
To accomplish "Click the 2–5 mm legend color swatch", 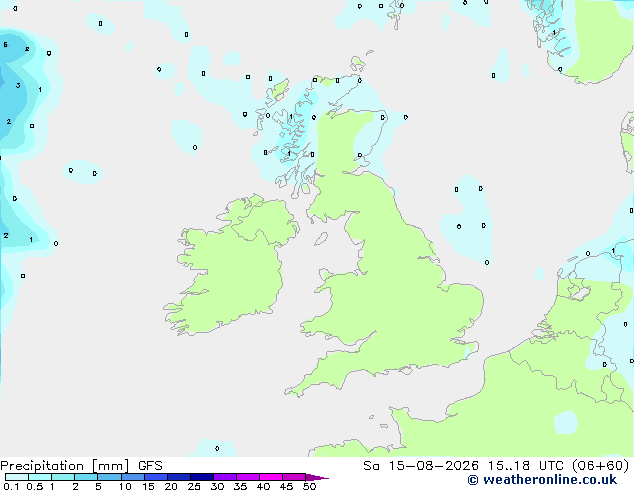I will [86, 477].
